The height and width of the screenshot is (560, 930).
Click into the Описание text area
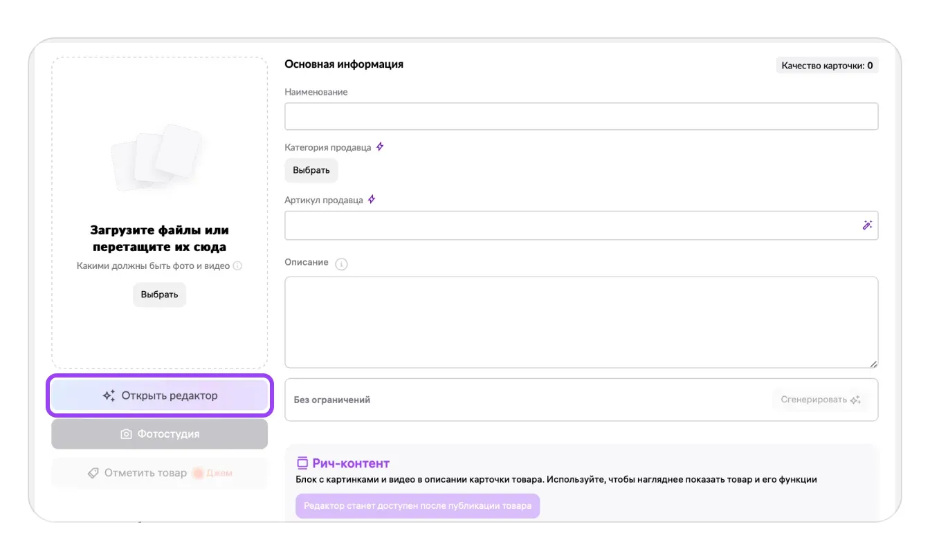click(580, 321)
